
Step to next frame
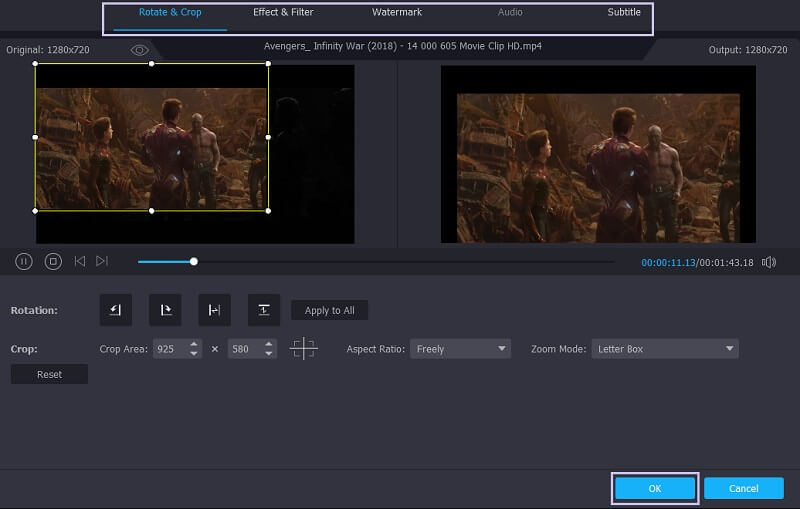[102, 261]
